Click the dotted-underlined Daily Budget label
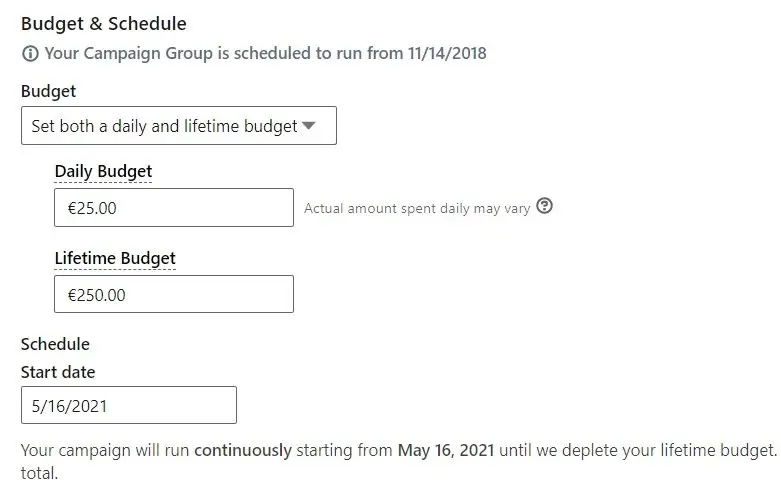Viewport: 781px width, 492px height. tap(103, 171)
